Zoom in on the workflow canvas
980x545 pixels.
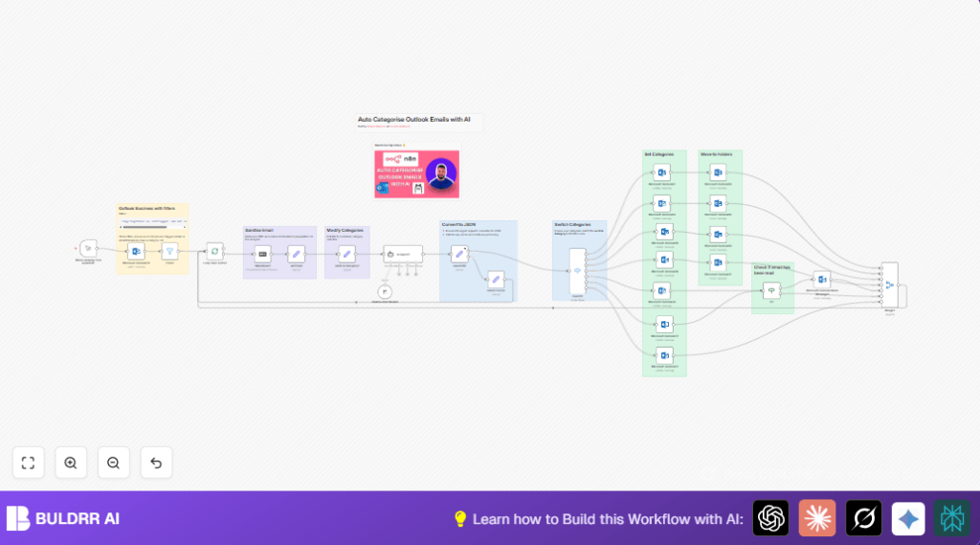pos(71,463)
